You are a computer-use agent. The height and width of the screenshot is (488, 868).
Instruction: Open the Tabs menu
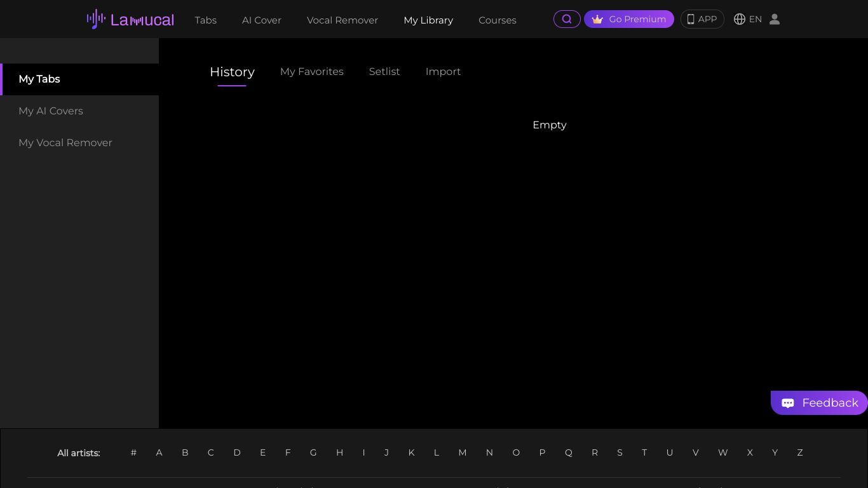(206, 20)
